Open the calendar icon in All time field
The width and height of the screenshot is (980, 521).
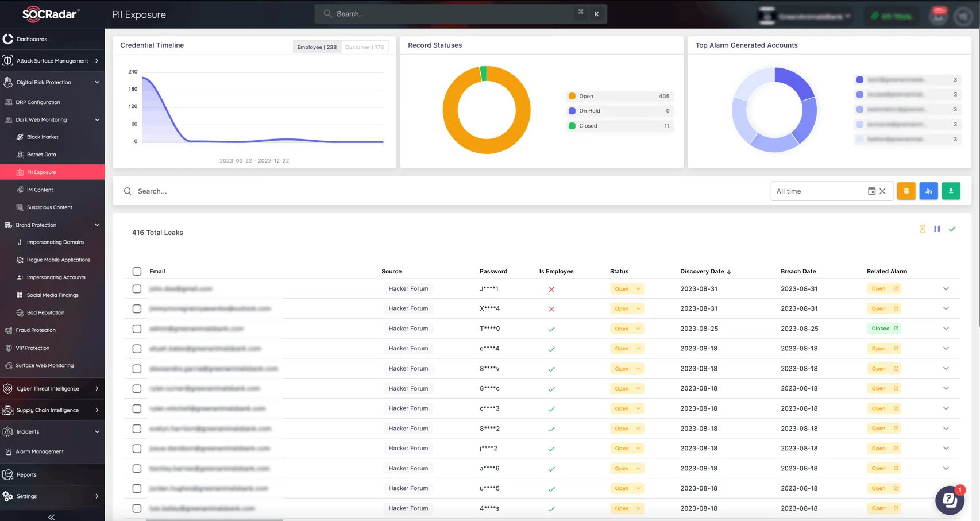tap(871, 191)
